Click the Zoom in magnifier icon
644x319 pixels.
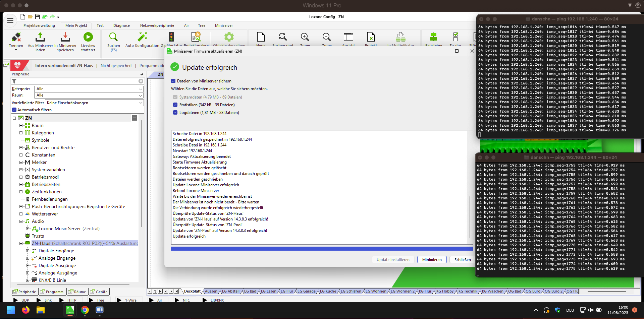coord(305,37)
